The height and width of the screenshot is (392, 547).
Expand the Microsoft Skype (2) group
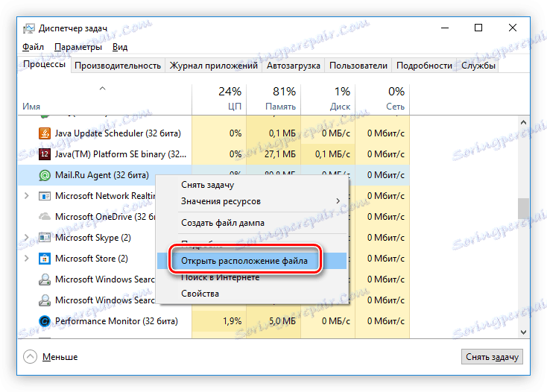pos(27,238)
